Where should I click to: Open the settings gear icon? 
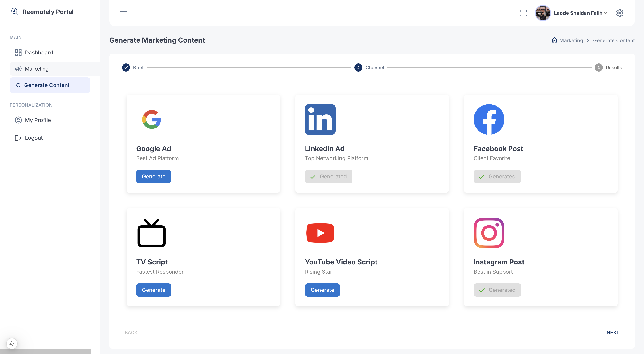(619, 13)
